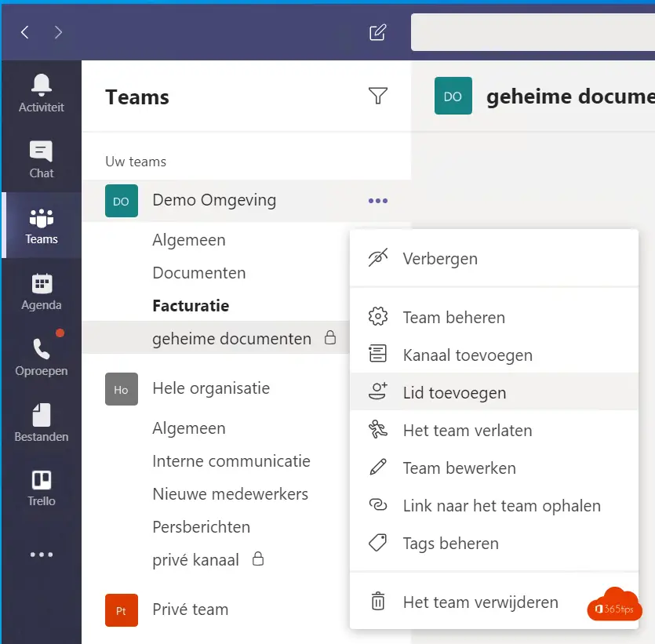Open the Persberichten channel
The height and width of the screenshot is (644, 655).
202,527
